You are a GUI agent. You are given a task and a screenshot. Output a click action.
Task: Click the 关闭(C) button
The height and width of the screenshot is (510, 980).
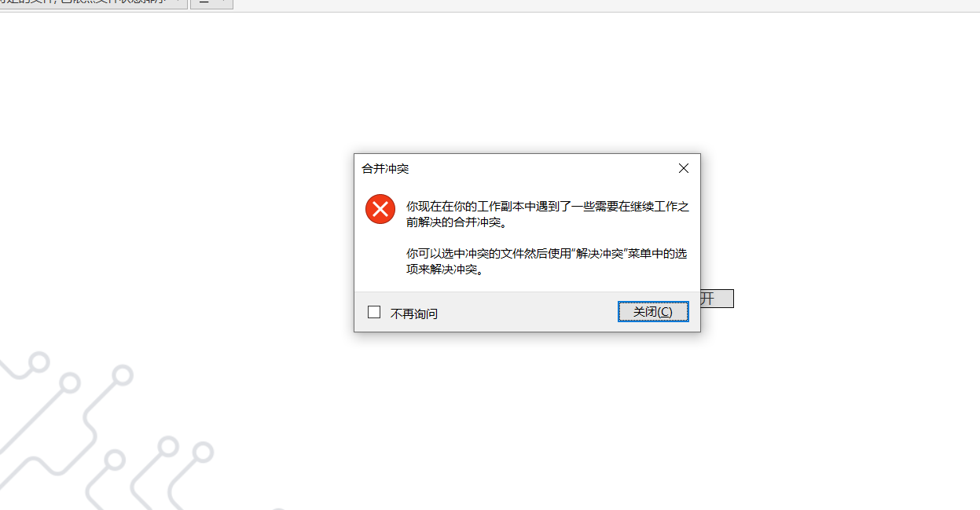coord(653,312)
